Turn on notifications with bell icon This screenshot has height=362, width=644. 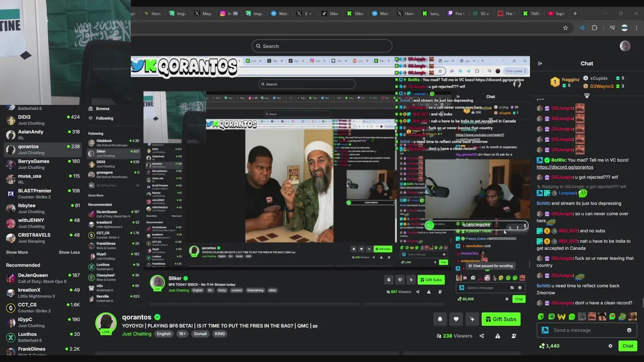click(440, 319)
